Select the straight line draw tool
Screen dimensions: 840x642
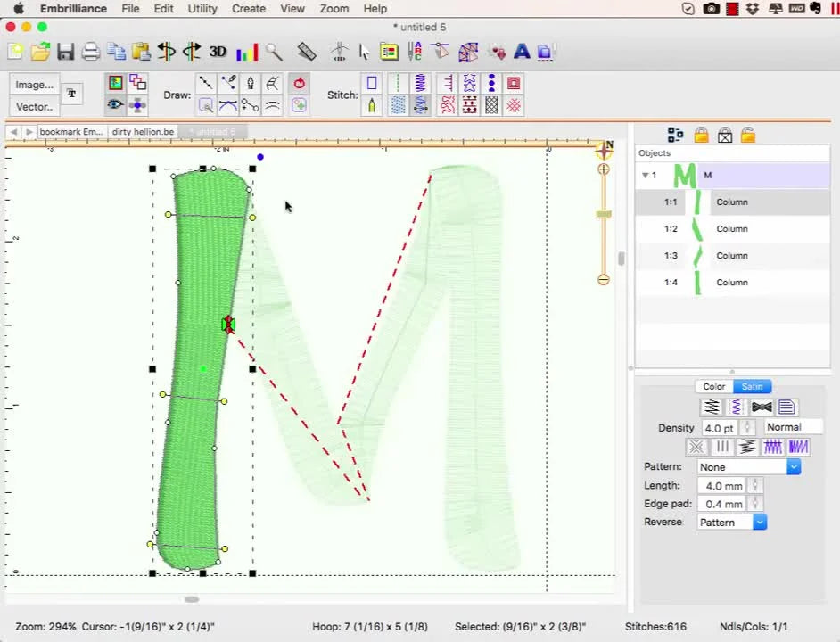[x=206, y=83]
